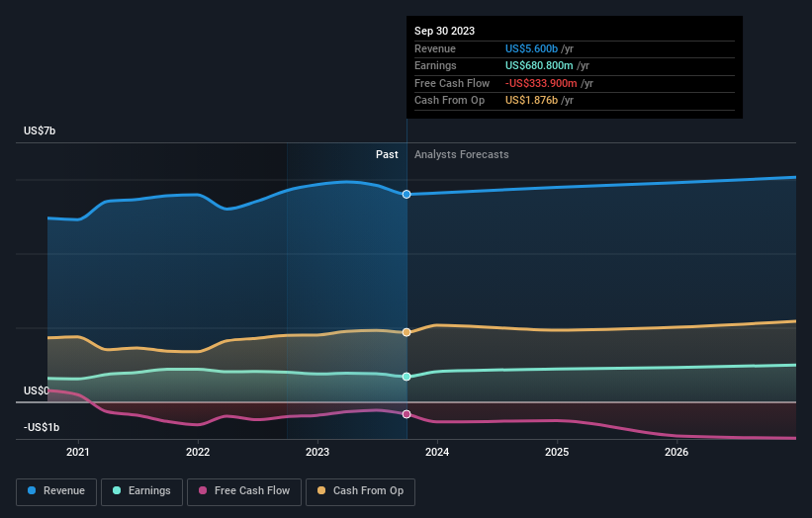Select the Free Cash Flow pink data point marker
This screenshot has width=812, height=518.
click(406, 414)
